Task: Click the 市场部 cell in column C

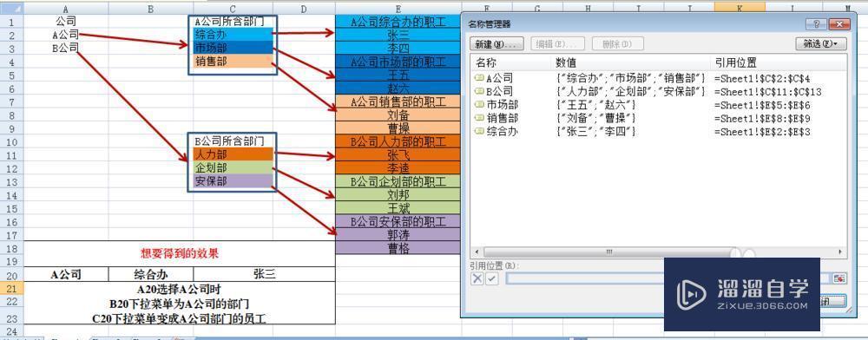Action: [233, 48]
